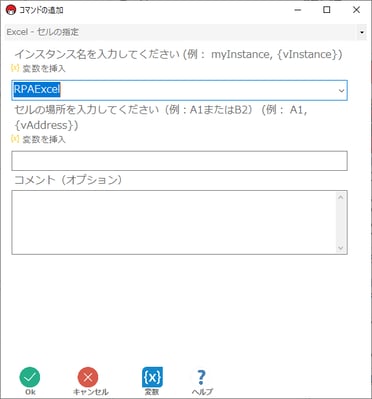Minimize the コマンドの追加 window
The width and height of the screenshot is (372, 399).
click(298, 10)
